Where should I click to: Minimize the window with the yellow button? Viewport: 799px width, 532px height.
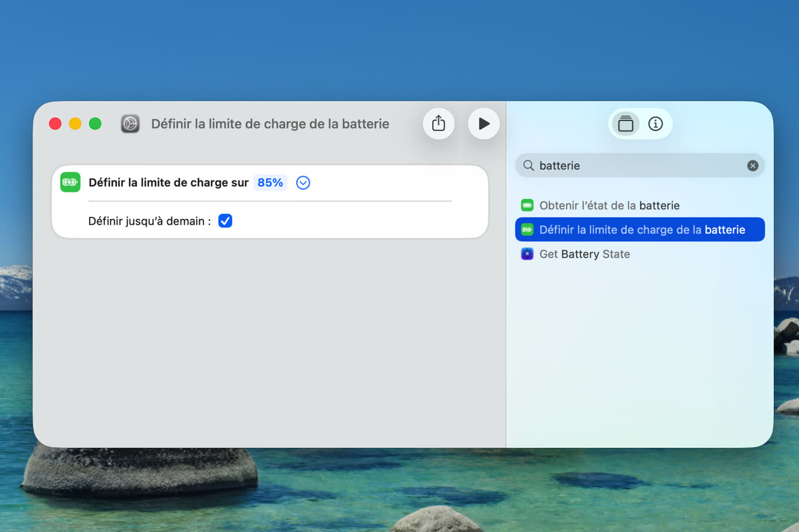tap(75, 124)
